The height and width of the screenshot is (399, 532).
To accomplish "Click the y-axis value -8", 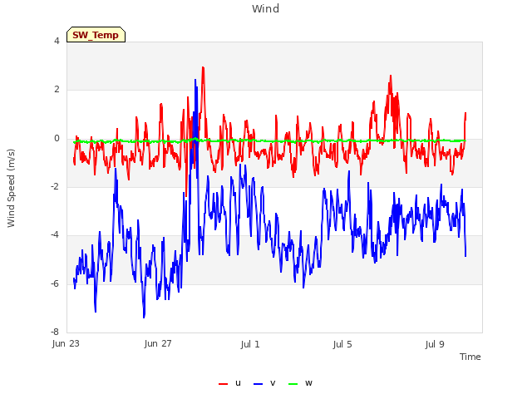I will [x=56, y=332].
